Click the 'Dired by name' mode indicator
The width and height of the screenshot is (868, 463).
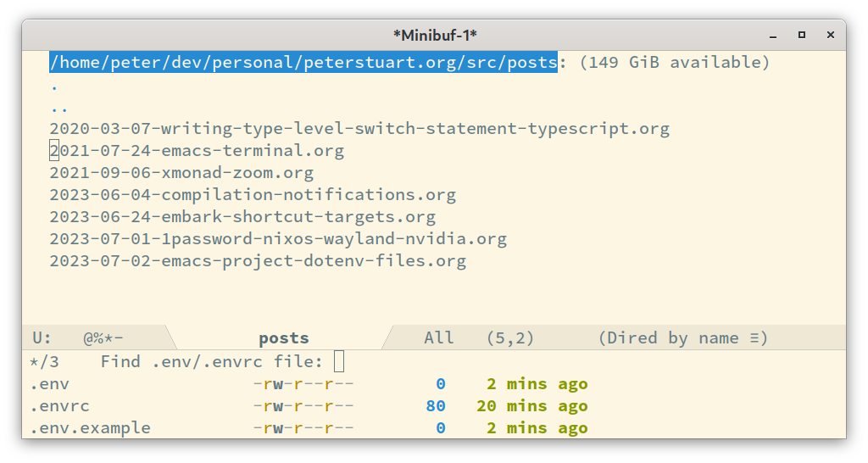(x=673, y=337)
